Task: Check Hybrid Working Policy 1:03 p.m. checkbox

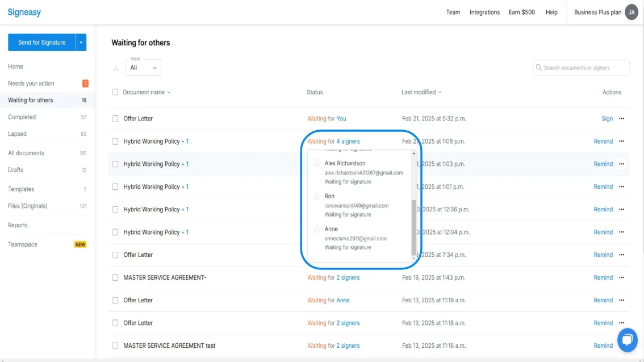Action: click(x=115, y=164)
